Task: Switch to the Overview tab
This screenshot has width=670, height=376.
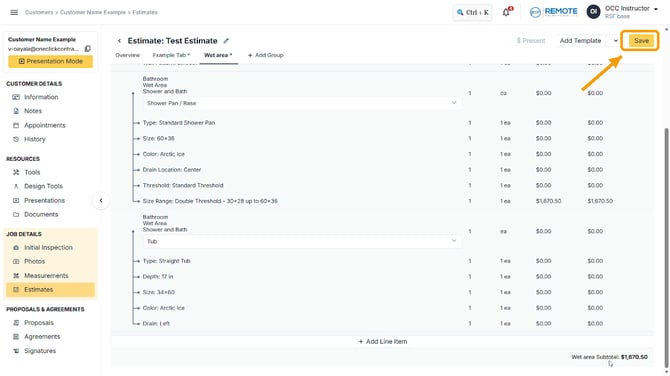Action: point(127,55)
